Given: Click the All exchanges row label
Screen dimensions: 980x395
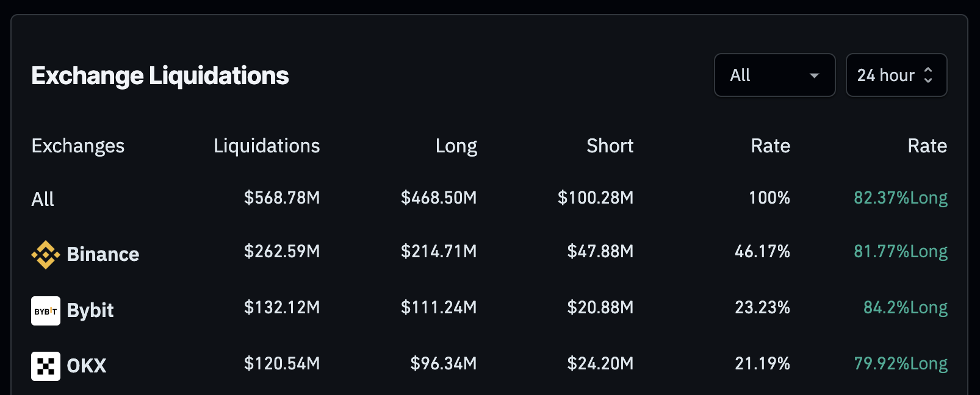Looking at the screenshot, I should [43, 199].
